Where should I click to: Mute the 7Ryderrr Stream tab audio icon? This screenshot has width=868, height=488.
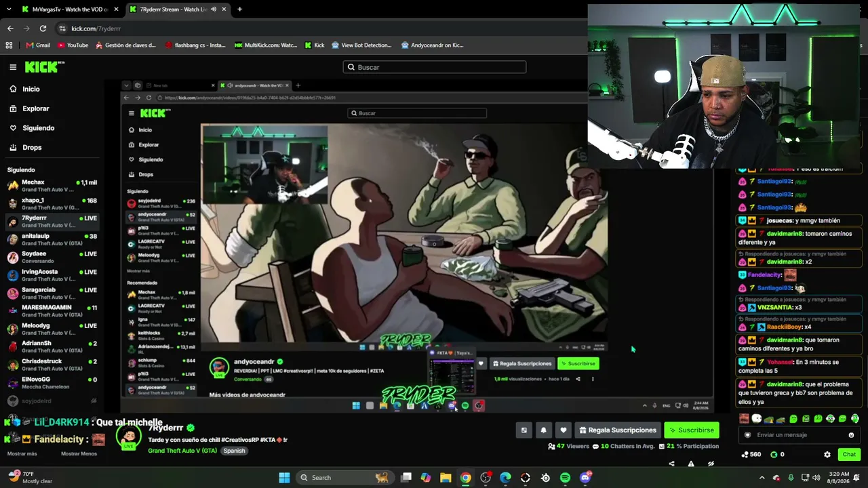[x=214, y=9]
